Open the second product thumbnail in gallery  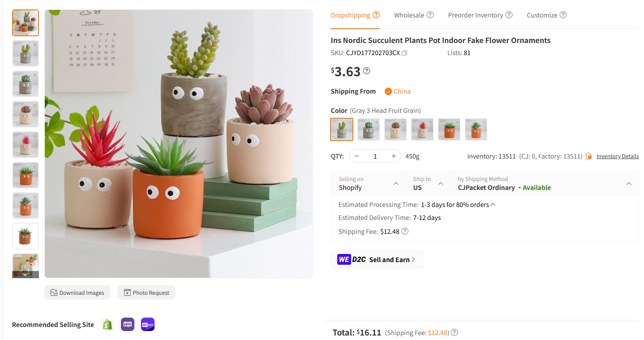pyautogui.click(x=26, y=53)
